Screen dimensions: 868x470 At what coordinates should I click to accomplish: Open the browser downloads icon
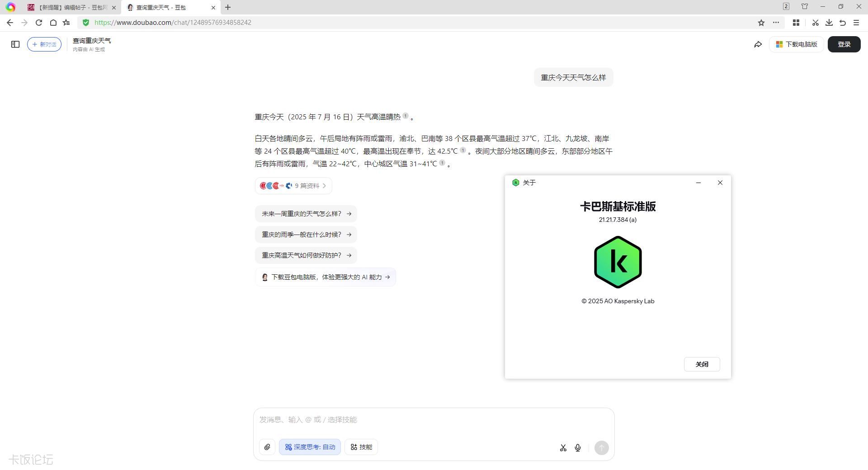click(x=829, y=23)
